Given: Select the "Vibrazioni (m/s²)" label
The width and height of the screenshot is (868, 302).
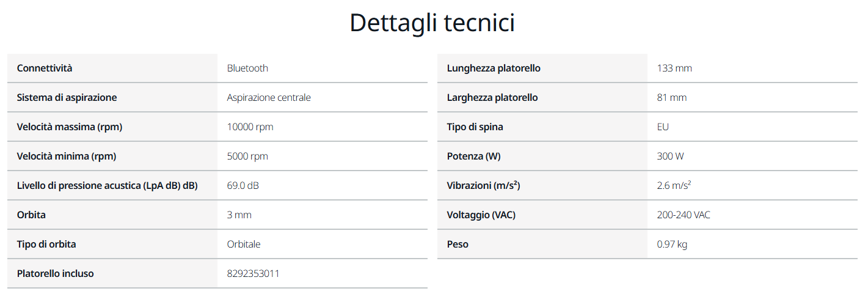Looking at the screenshot, I should pyautogui.click(x=484, y=186).
